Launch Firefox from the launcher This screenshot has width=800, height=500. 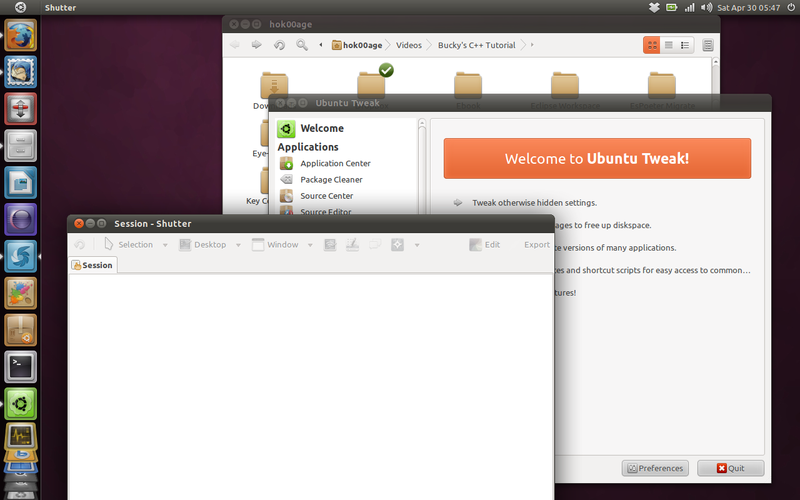(20, 35)
